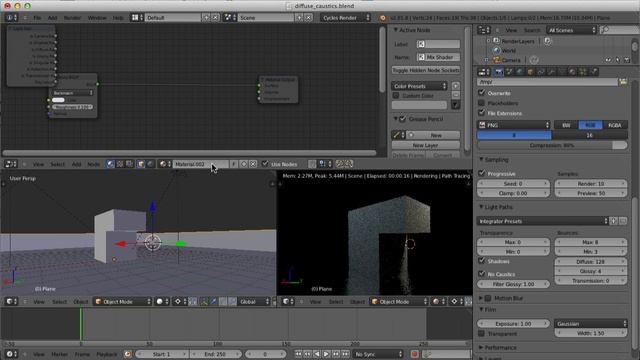Open World properties tab icon
Image resolution: width=640 pixels, height=360 pixels.
(520, 72)
